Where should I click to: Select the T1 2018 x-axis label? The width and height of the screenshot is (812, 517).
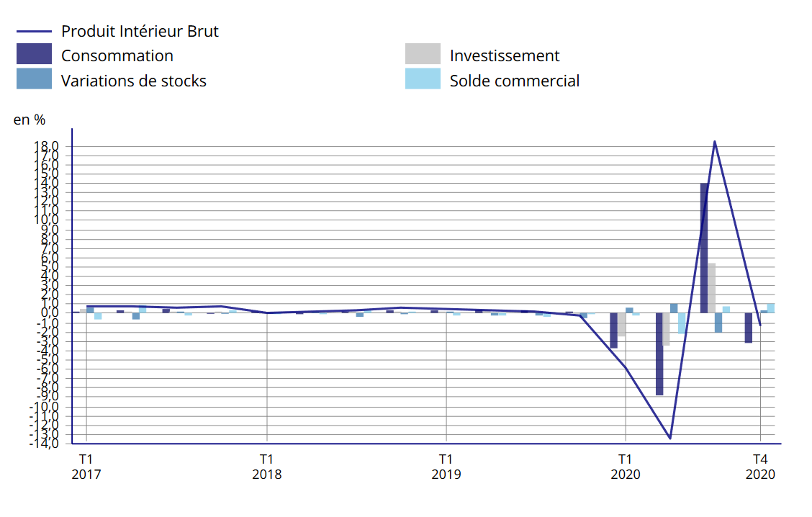(266, 466)
